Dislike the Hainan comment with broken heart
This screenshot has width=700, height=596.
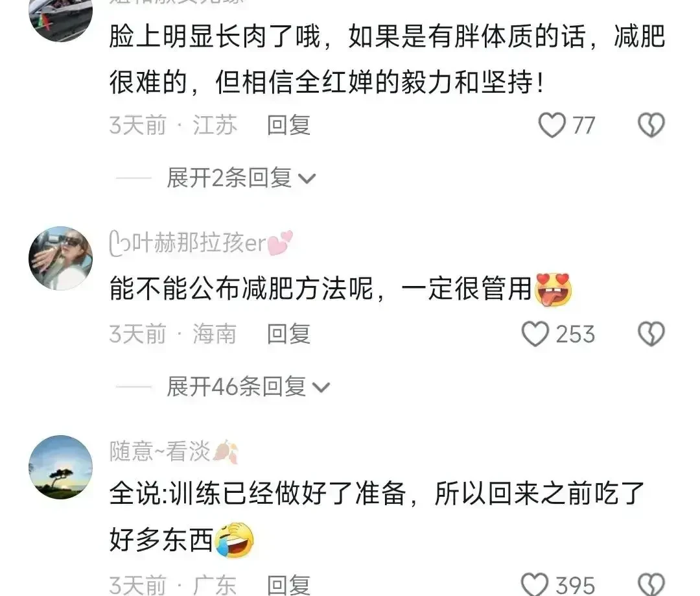pyautogui.click(x=651, y=334)
